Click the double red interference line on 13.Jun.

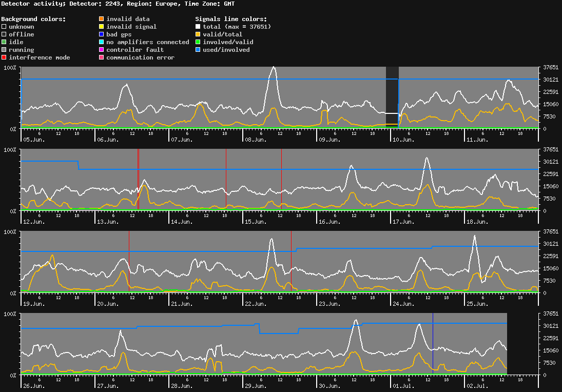pos(138,179)
